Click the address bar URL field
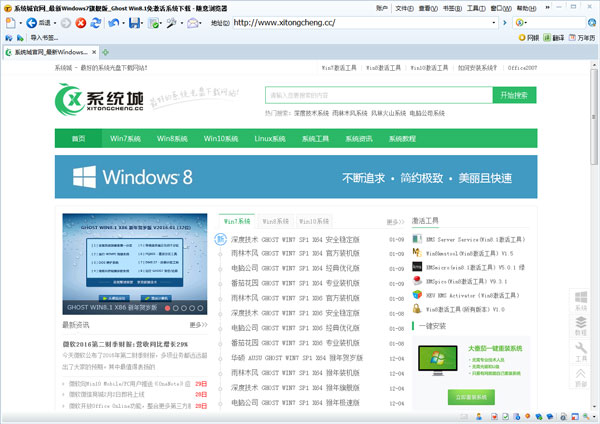Viewport: 600px width, 424px height. 361,23
